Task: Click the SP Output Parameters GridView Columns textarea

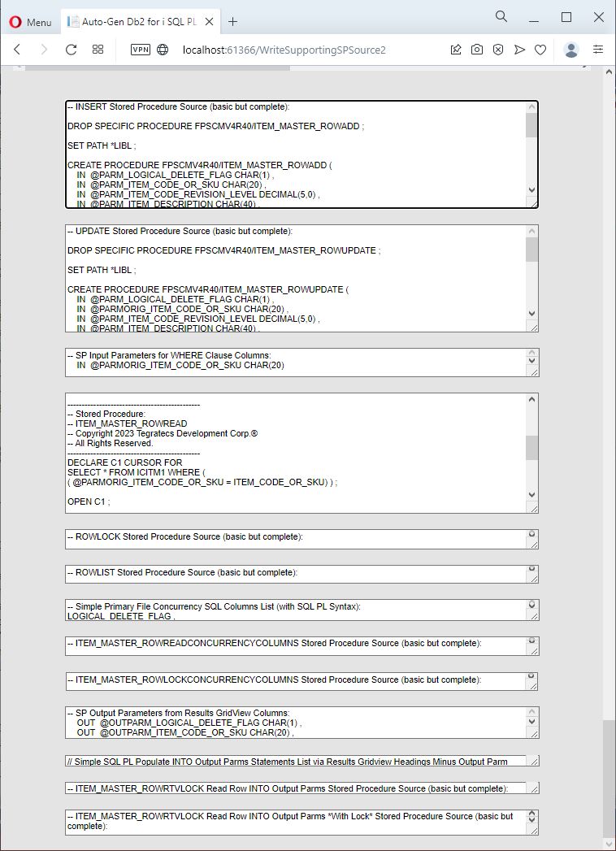Action: pyautogui.click(x=301, y=723)
